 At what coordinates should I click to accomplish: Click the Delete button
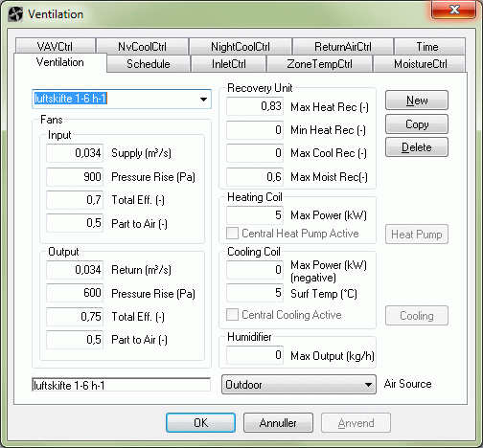[417, 147]
